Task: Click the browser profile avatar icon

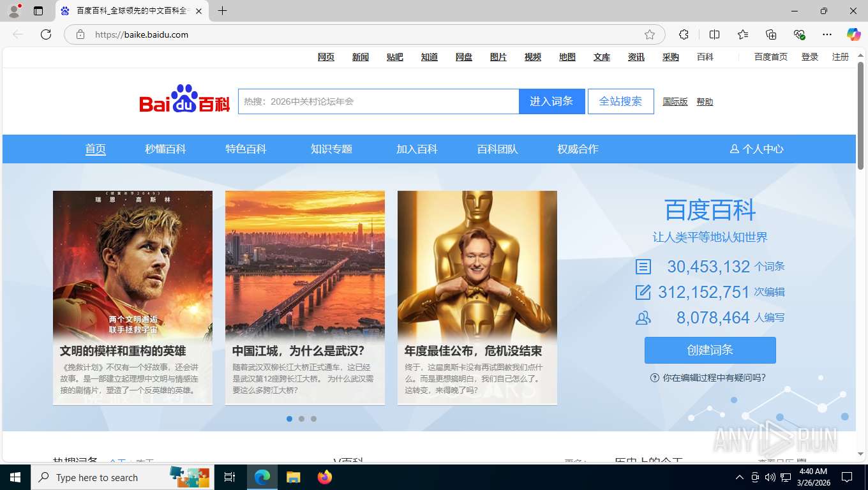Action: click(13, 10)
